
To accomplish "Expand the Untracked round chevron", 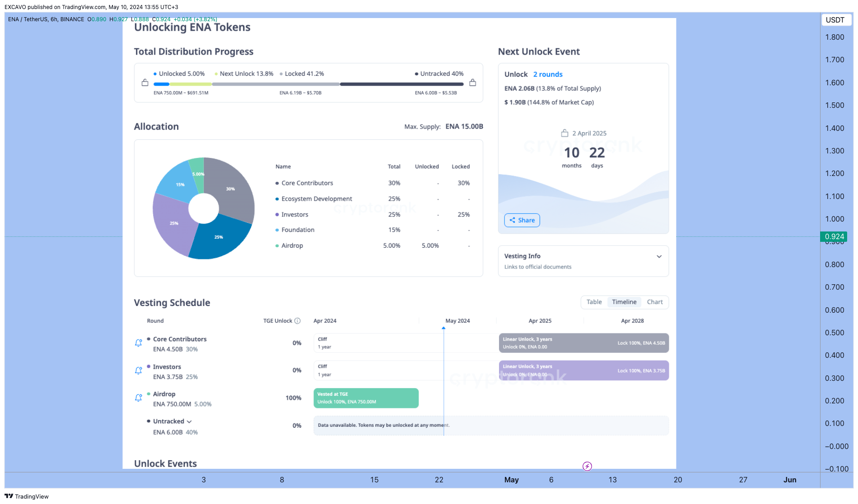I will pyautogui.click(x=189, y=421).
